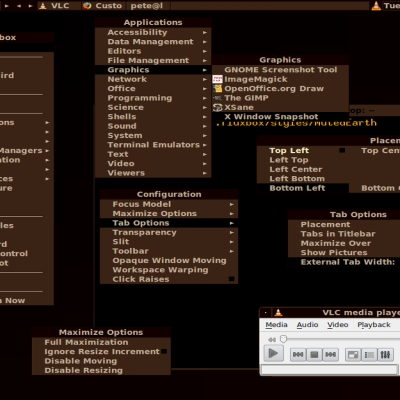Expand the Transparency submenu arrow
400x400 pixels.
pos(232,232)
